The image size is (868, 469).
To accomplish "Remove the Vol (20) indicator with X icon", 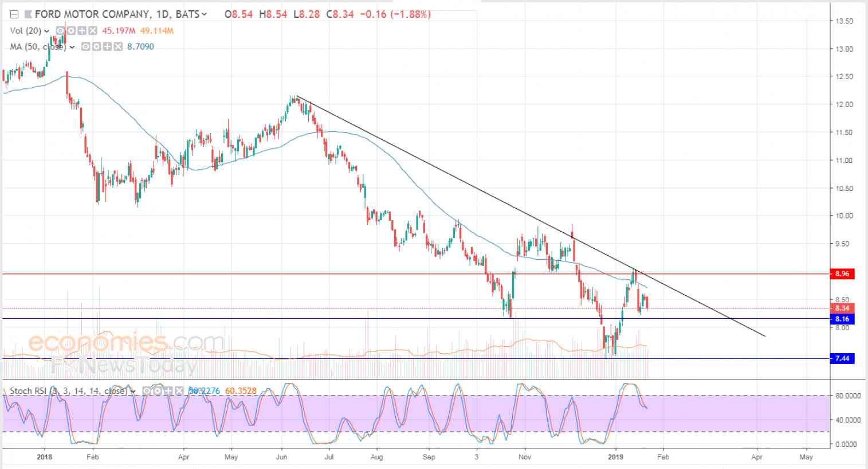I will pyautogui.click(x=92, y=30).
